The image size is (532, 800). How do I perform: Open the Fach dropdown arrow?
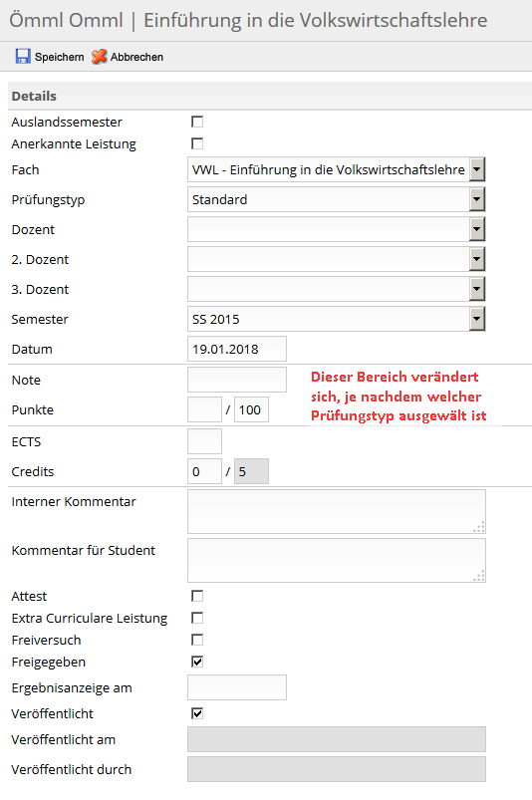click(x=477, y=169)
